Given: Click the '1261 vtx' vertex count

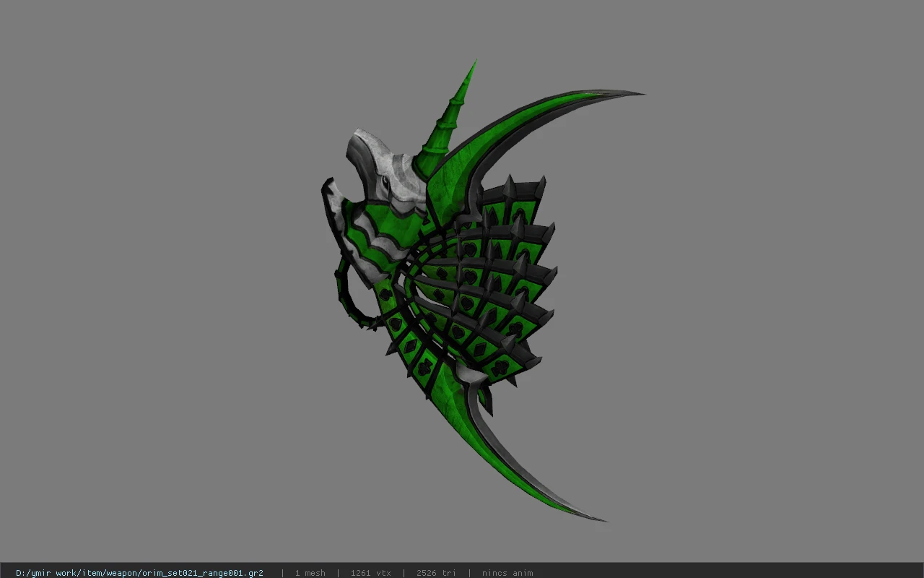Looking at the screenshot, I should 370,573.
